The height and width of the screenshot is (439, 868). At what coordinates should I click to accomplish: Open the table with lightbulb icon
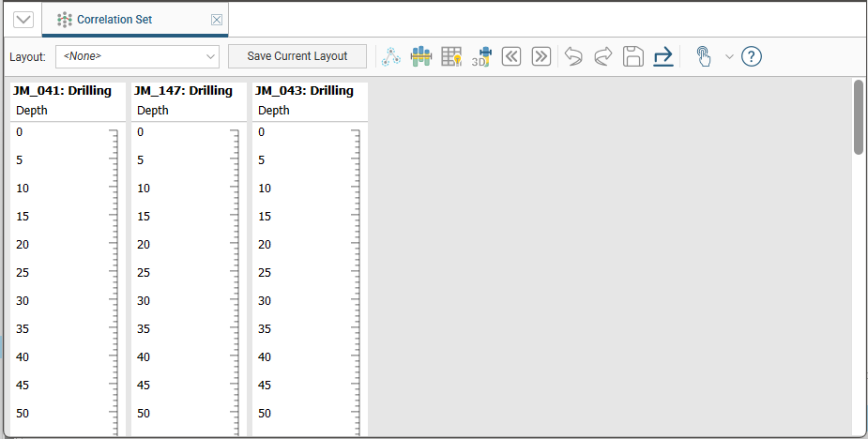click(x=451, y=56)
